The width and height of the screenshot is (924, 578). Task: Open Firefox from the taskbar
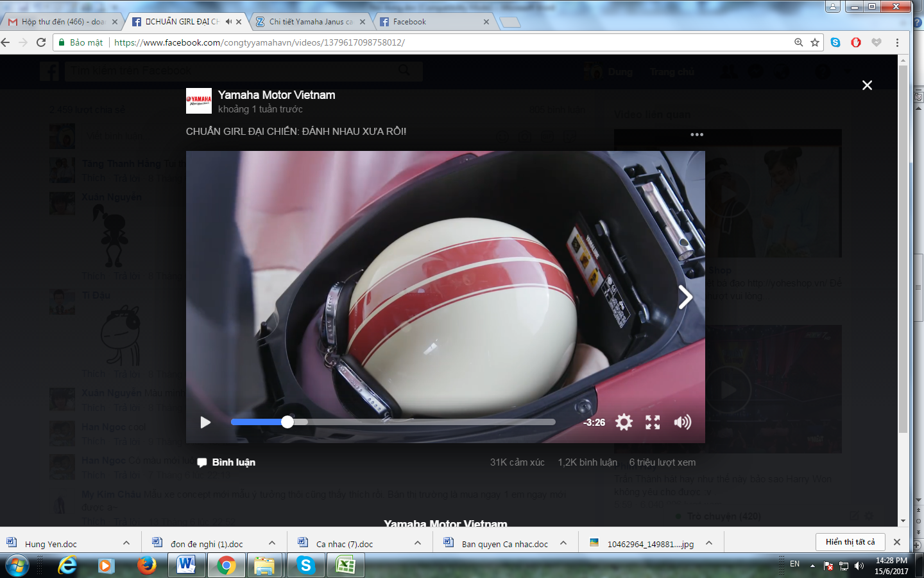(x=146, y=565)
